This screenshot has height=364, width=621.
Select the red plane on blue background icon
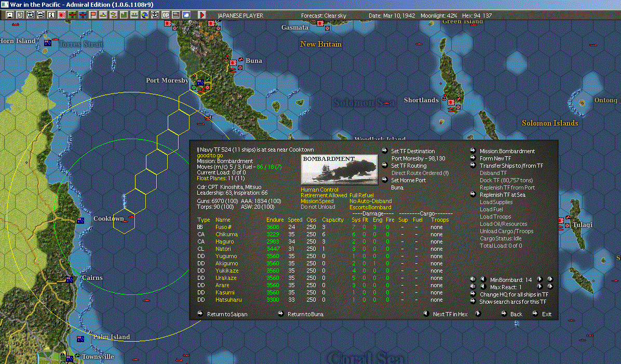(83, 15)
